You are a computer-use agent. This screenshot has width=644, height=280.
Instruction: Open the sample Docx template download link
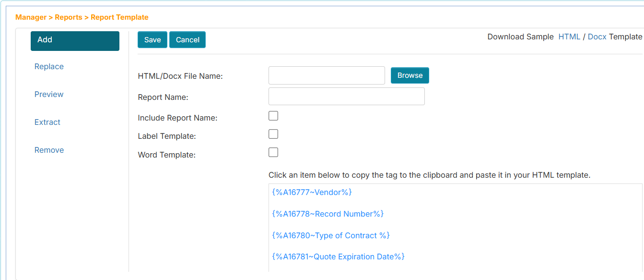click(x=597, y=36)
